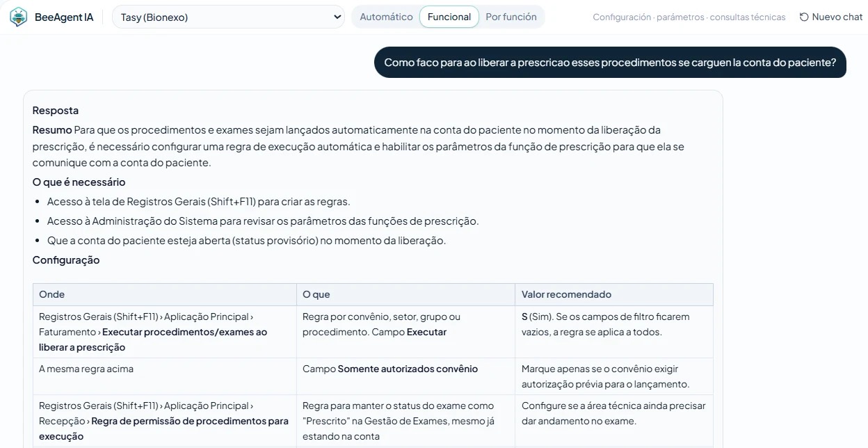Click 'Executar procedimentos/exames ao liberar a prescrição' cell

165,332
